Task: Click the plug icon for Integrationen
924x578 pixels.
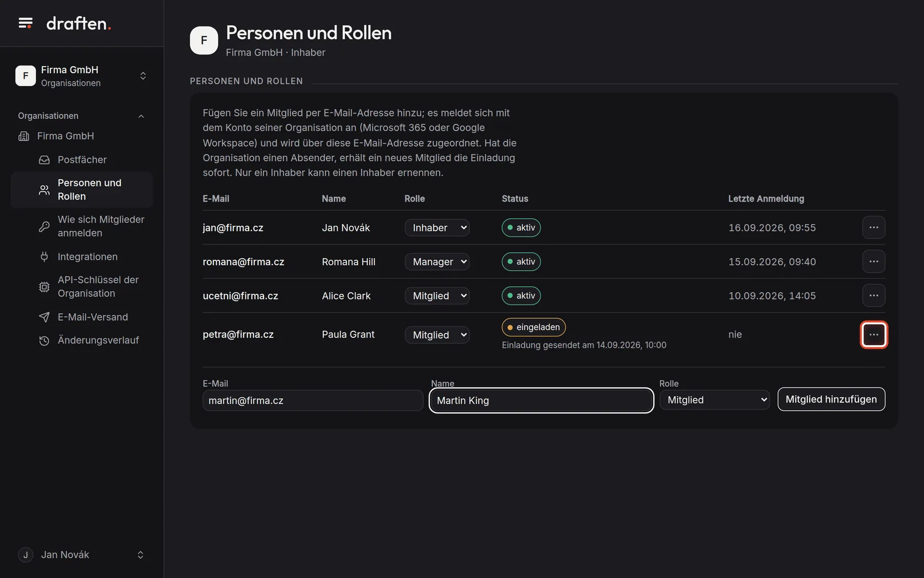Action: [44, 257]
